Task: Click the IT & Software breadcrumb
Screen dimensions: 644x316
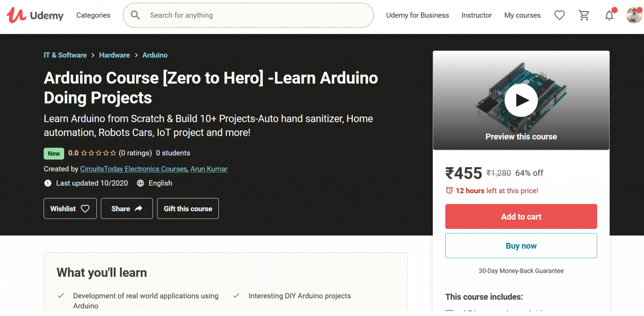Action: tap(65, 55)
